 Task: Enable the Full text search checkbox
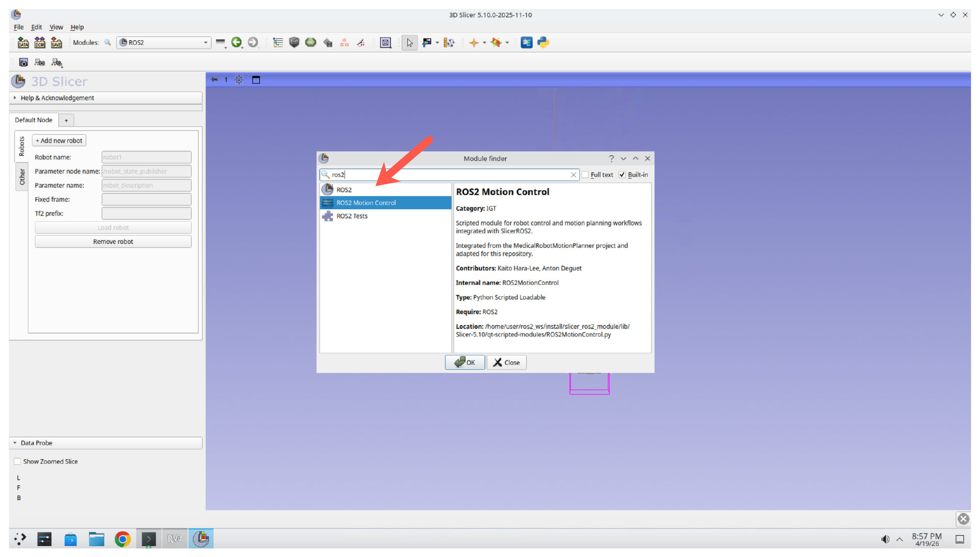pos(586,175)
